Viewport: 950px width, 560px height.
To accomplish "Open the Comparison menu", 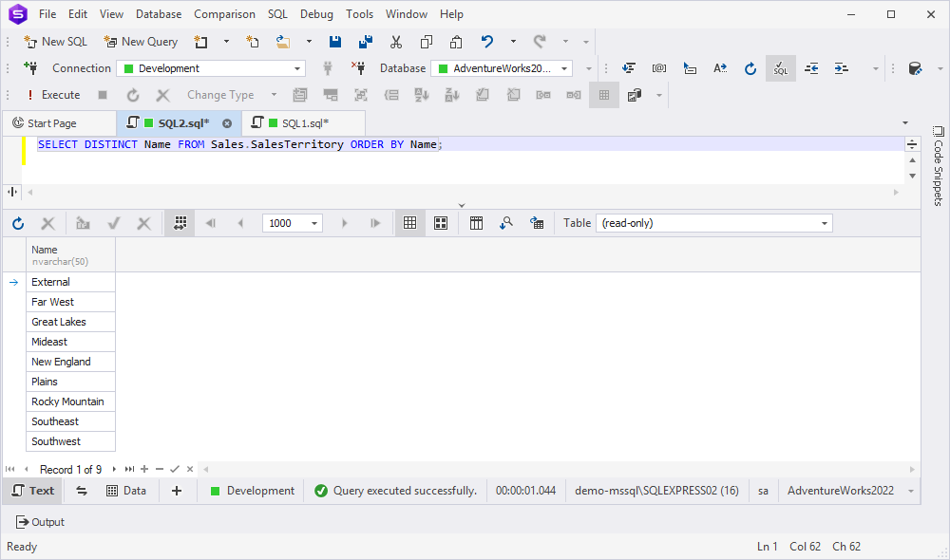I will (225, 14).
